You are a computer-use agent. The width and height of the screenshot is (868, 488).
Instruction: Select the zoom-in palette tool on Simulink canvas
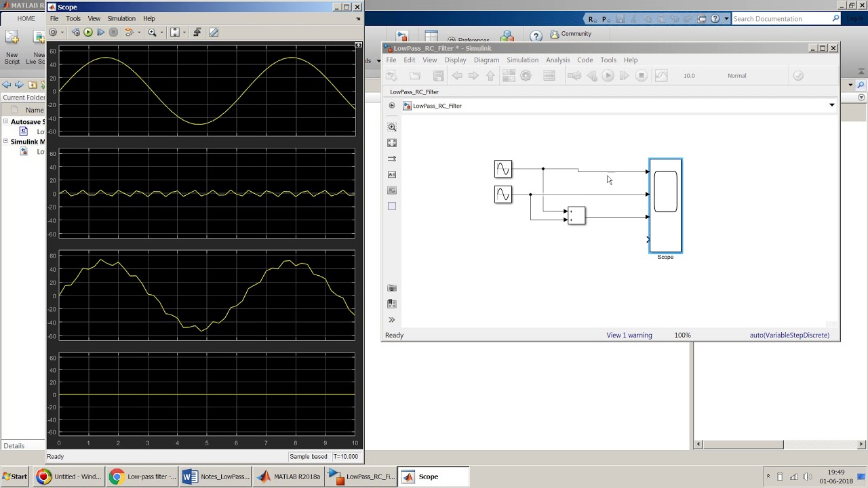point(392,127)
